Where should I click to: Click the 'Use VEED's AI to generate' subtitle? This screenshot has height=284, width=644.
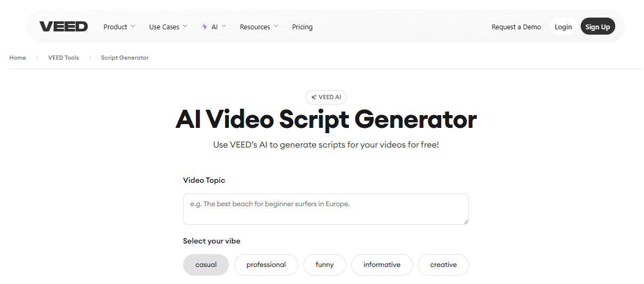tap(326, 145)
